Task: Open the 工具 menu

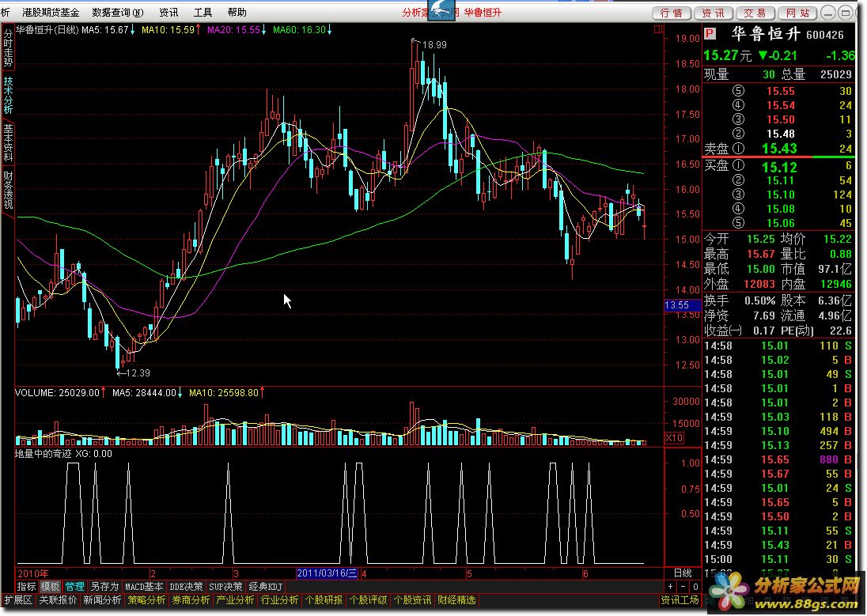Action: 203,12
